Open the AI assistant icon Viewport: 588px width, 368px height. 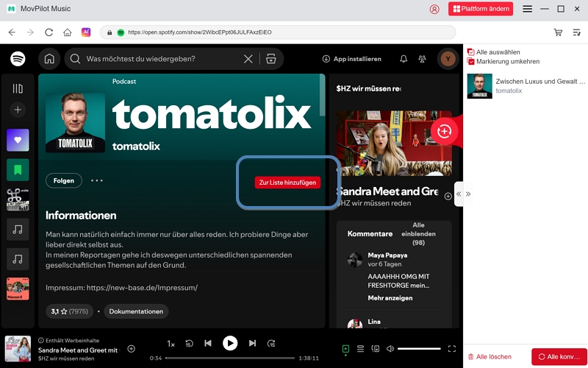86,32
